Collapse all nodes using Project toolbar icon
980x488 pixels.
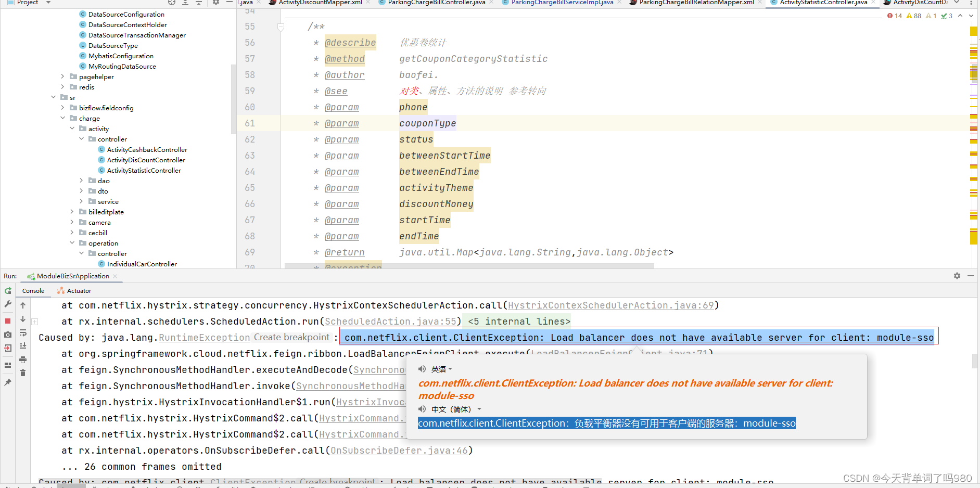pos(199,4)
